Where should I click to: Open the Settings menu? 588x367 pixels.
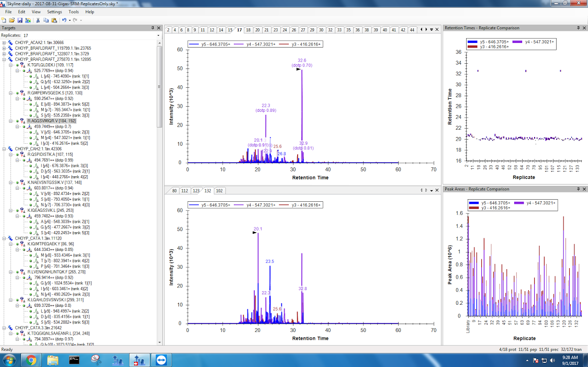pyautogui.click(x=54, y=12)
